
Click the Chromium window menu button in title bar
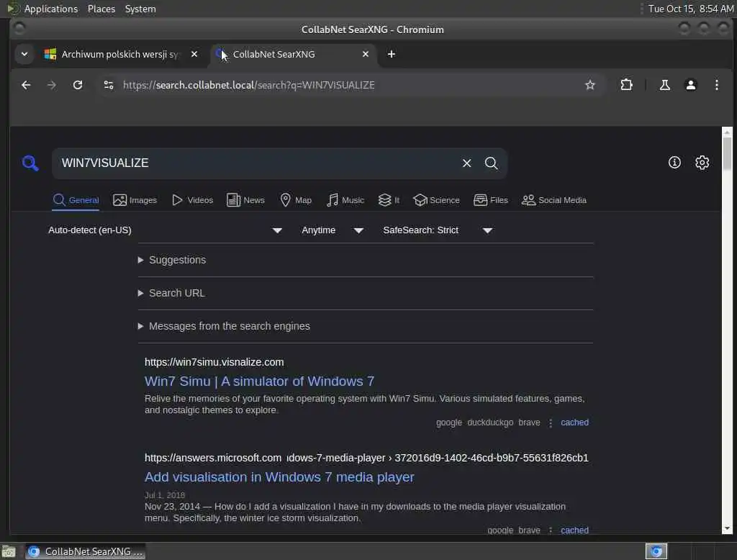(x=19, y=30)
